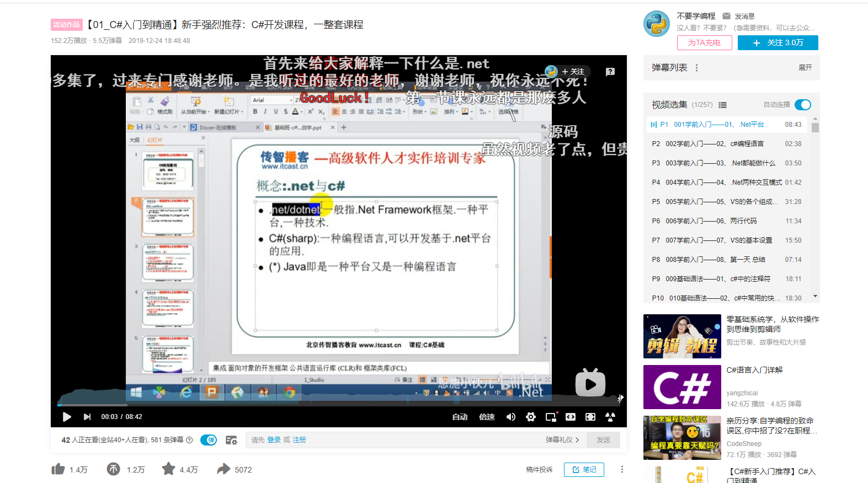868x483 pixels.
Task: Open uploader profile 不要学编程
Action: pyautogui.click(x=696, y=16)
